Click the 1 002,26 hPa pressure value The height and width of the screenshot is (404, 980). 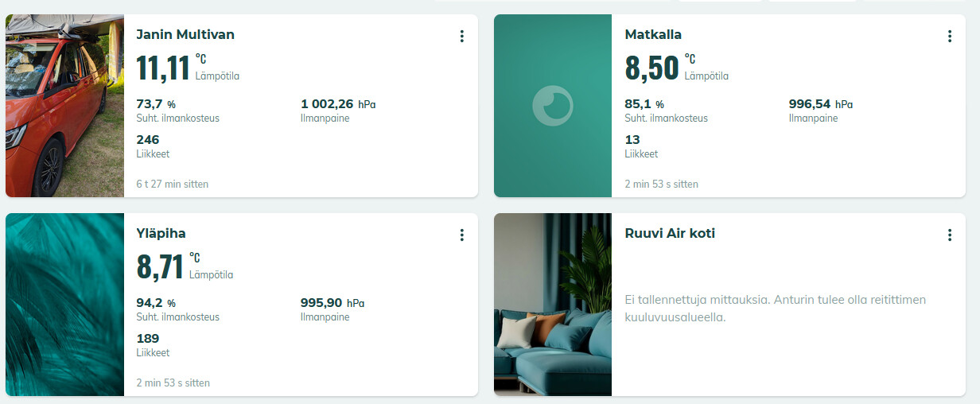[338, 104]
